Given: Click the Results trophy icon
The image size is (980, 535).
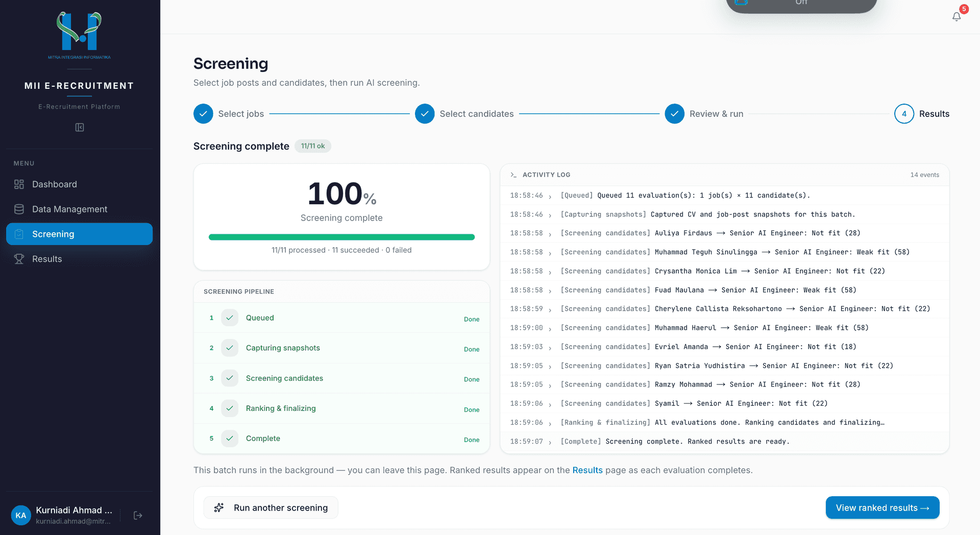Looking at the screenshot, I should 19,259.
